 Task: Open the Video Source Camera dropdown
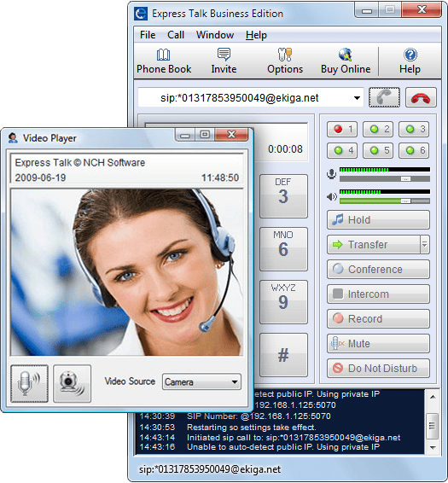pyautogui.click(x=201, y=382)
